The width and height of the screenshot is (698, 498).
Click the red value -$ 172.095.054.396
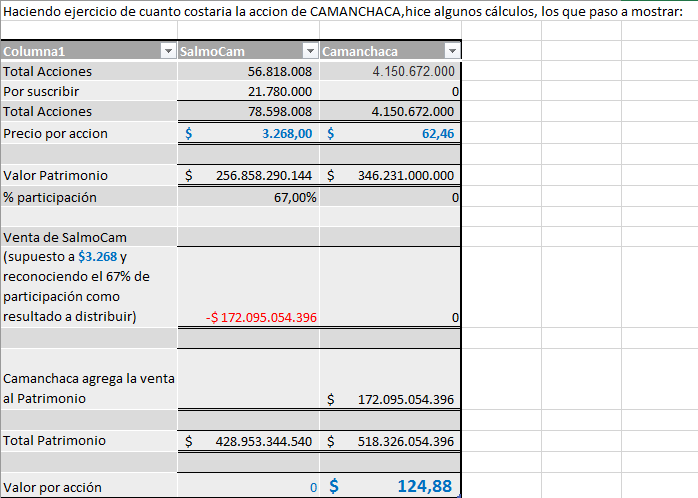click(x=261, y=318)
